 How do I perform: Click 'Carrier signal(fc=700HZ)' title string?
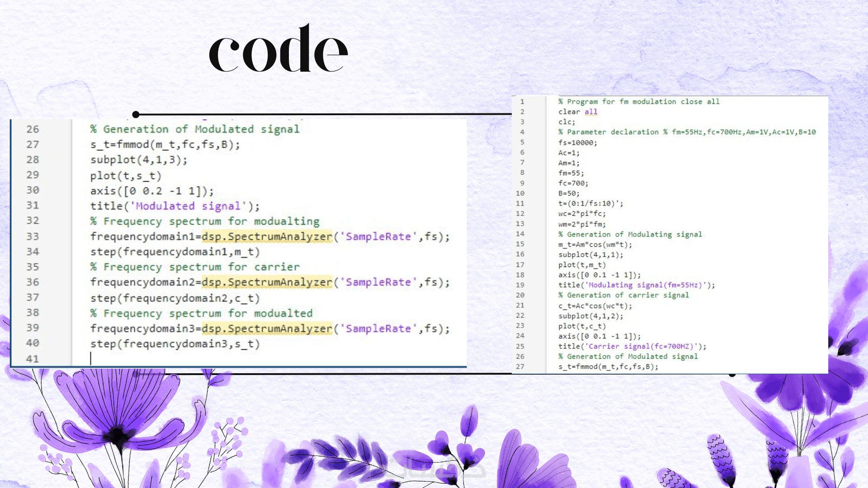[642, 346]
